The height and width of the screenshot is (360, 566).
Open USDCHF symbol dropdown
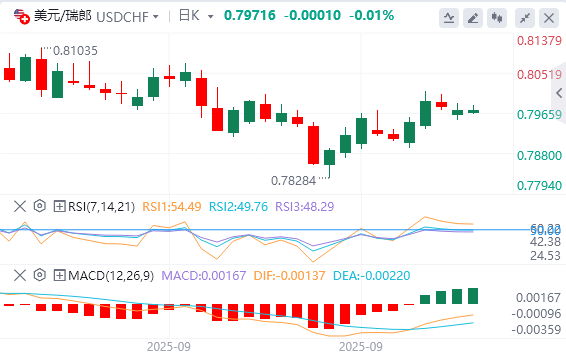127,17
